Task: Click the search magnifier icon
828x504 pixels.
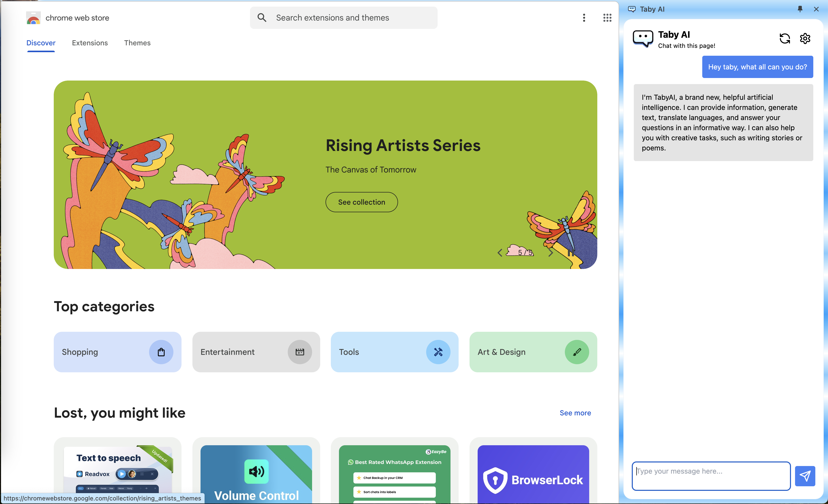Action: [x=262, y=18]
